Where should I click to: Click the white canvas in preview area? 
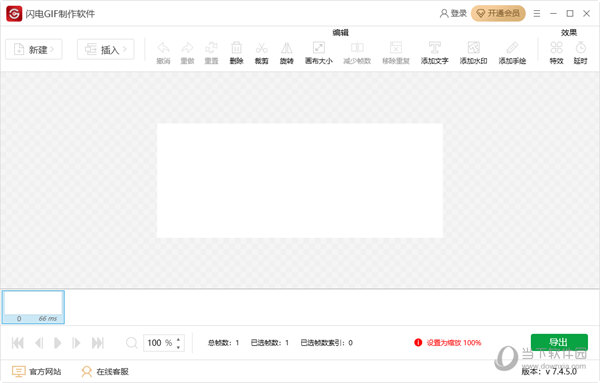(x=300, y=180)
